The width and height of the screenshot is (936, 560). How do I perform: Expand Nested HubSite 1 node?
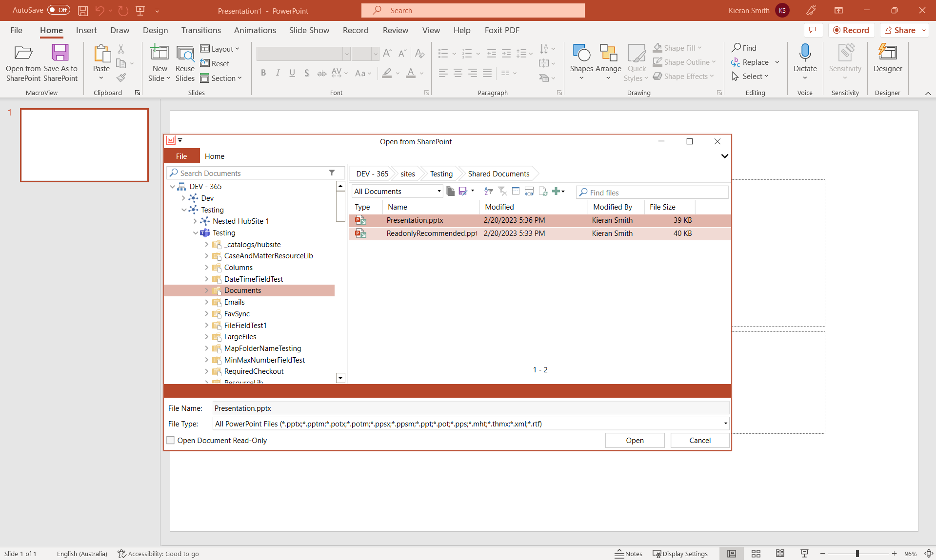pos(195,221)
